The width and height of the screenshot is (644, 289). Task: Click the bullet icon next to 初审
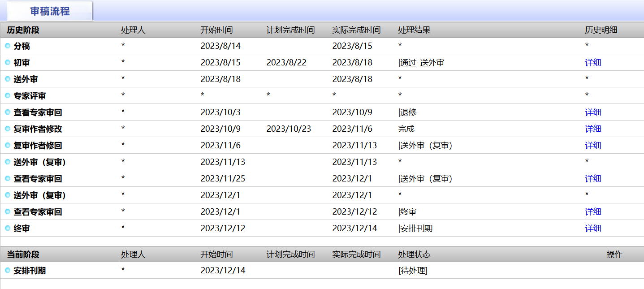click(x=8, y=62)
